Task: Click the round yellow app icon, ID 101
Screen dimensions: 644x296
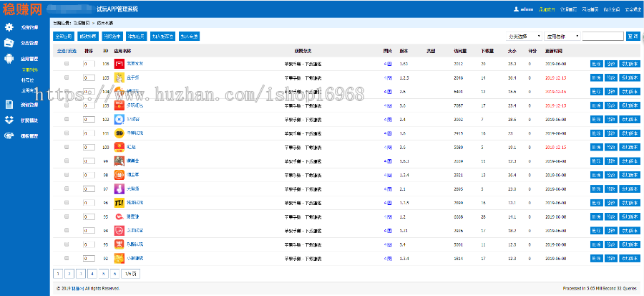Action: pyautogui.click(x=119, y=133)
